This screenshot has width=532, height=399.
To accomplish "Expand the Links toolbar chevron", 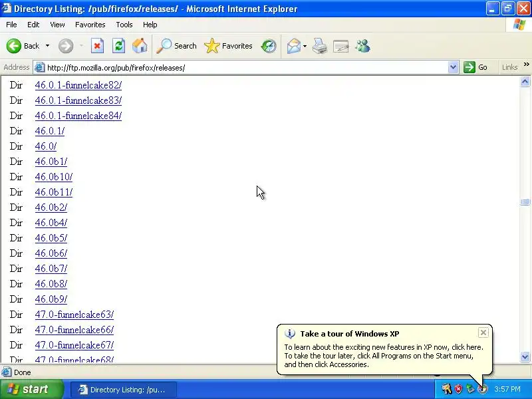I will pyautogui.click(x=526, y=65).
